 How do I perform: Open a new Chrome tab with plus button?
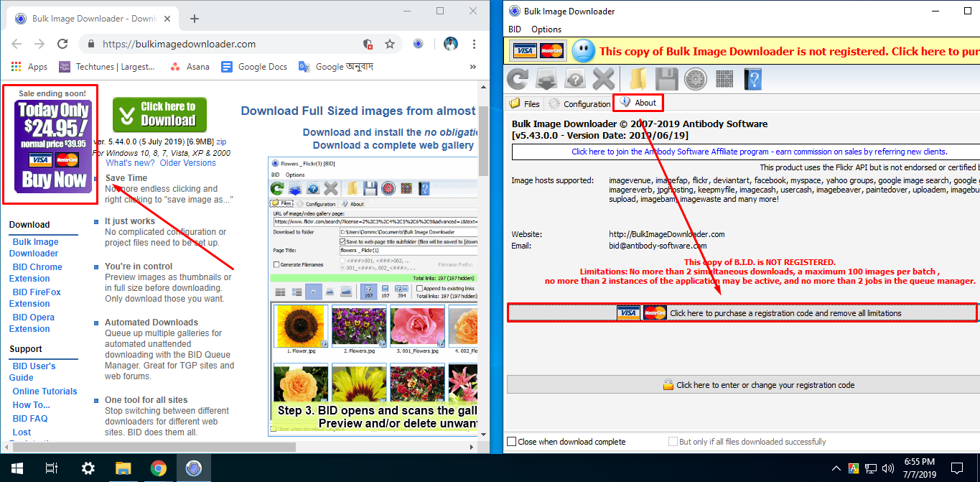(x=195, y=19)
